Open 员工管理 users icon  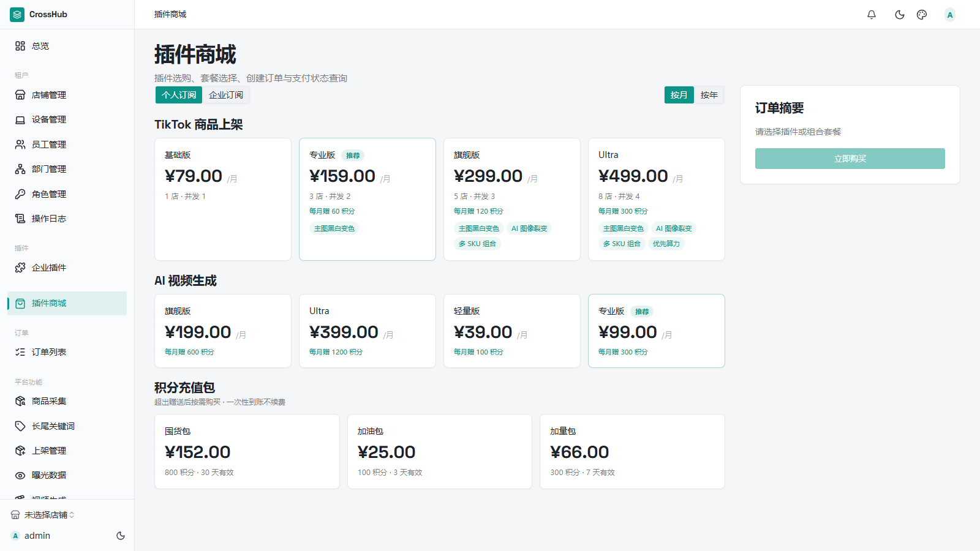tap(20, 144)
